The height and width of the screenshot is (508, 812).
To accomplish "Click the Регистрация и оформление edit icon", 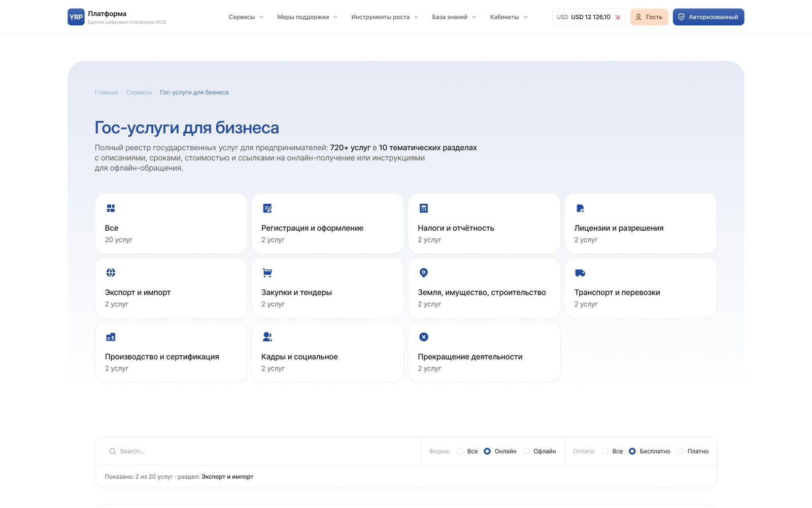I will click(x=267, y=208).
